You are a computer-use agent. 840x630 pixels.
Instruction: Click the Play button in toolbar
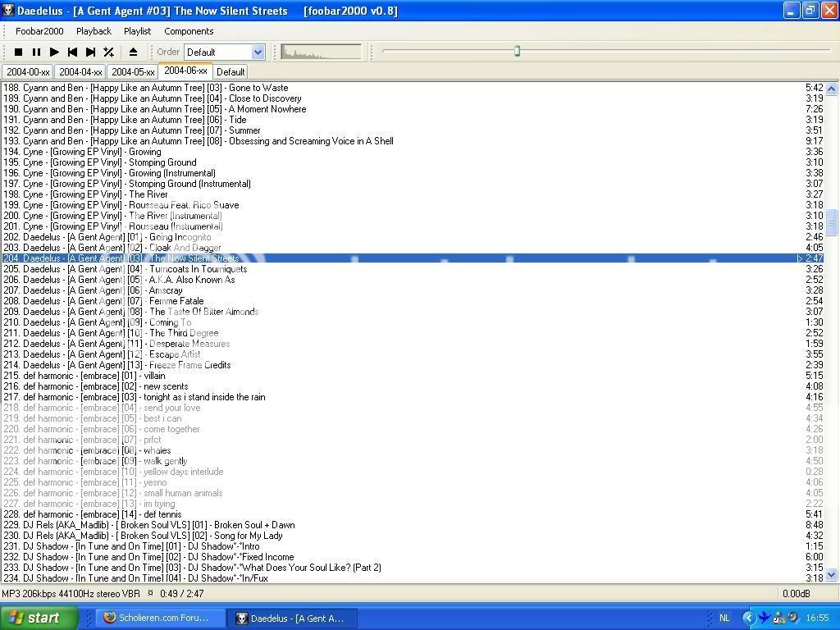[x=54, y=52]
